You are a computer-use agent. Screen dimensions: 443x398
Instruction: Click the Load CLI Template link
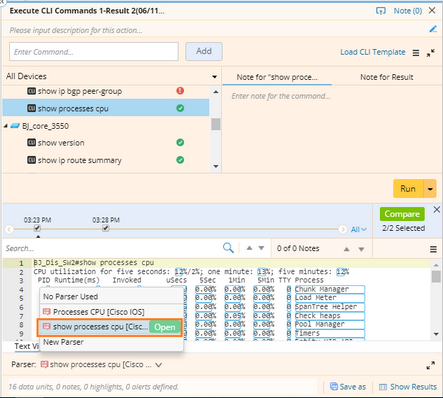(x=373, y=52)
